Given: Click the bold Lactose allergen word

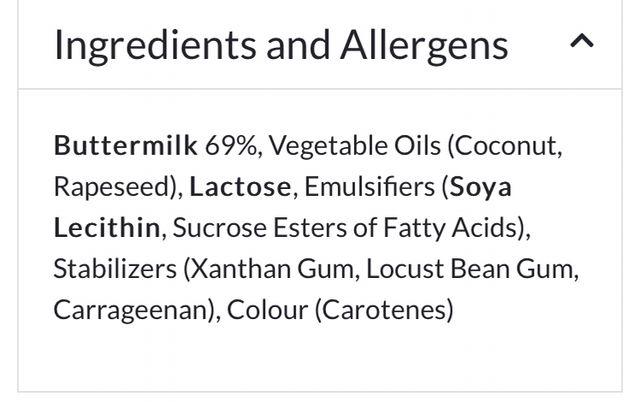Looking at the screenshot, I should 241,187.
